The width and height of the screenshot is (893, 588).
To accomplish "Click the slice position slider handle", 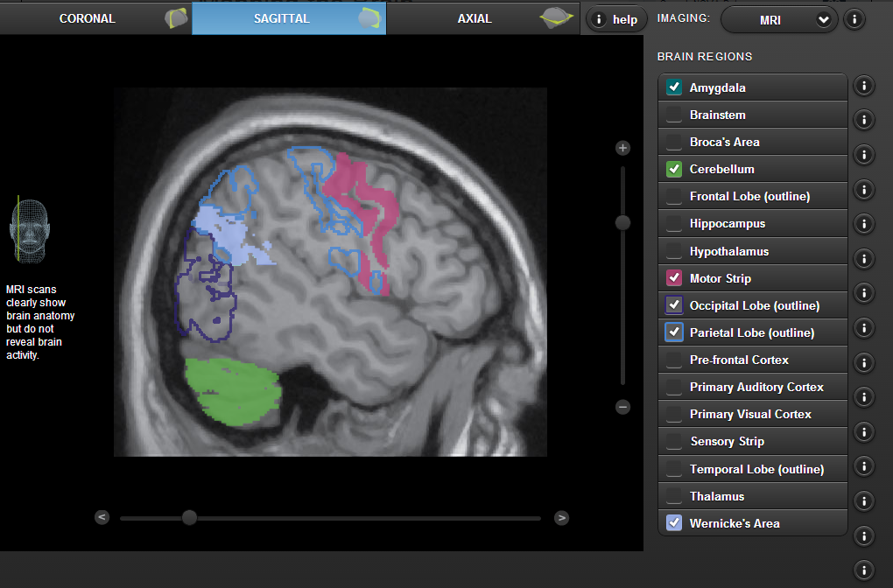I will [x=190, y=517].
